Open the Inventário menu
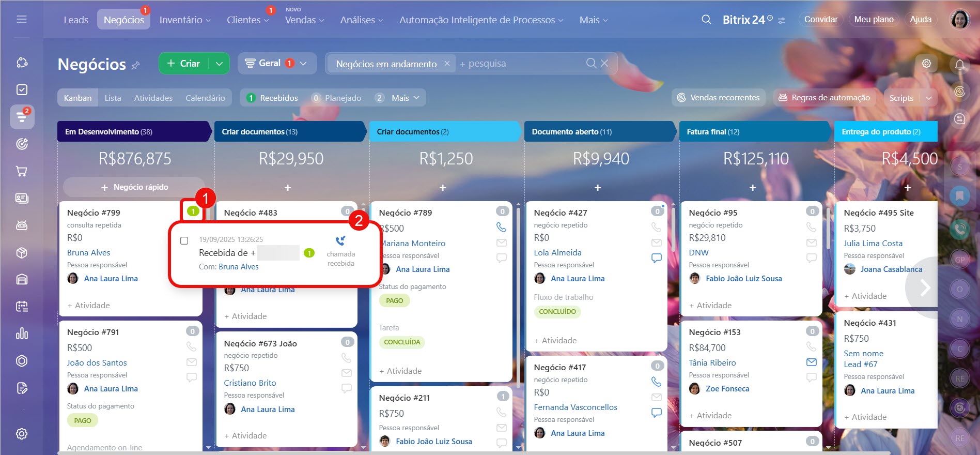 185,20
